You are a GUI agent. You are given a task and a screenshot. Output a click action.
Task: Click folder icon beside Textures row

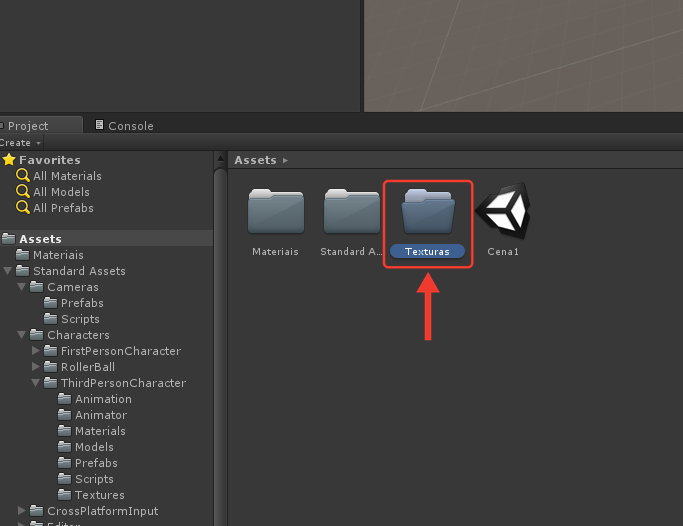(64, 495)
